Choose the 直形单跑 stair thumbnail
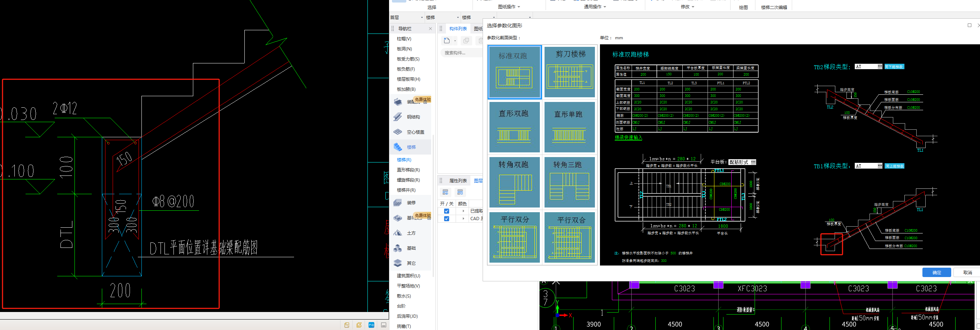Viewport: 980px width, 330px height. click(569, 127)
